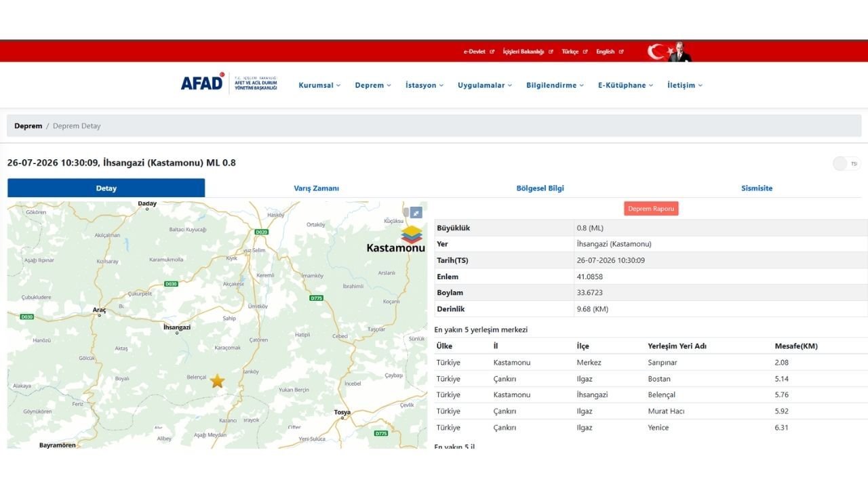Click Kastamonu city label on map

coord(395,248)
